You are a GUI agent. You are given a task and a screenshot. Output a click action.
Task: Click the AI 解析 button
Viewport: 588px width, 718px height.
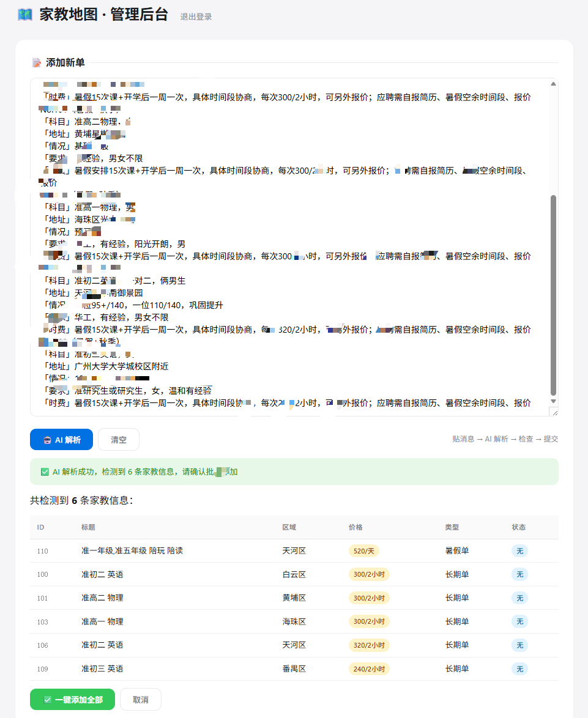61,440
